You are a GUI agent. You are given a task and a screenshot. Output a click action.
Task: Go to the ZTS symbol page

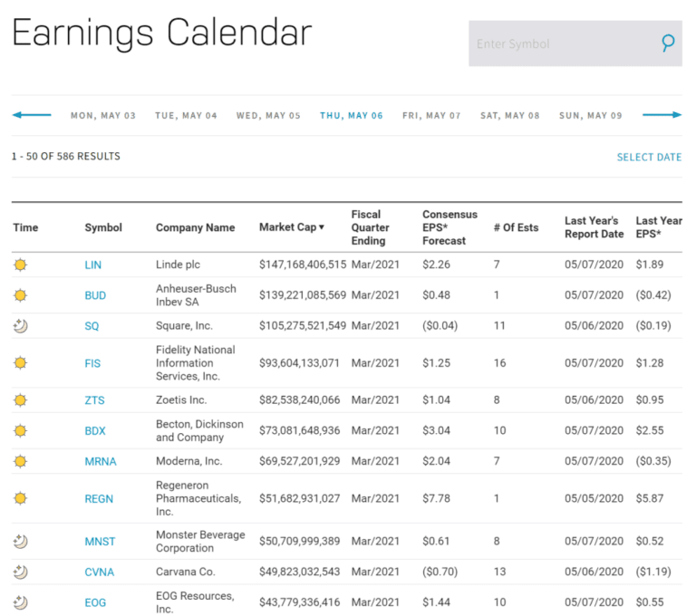(93, 399)
